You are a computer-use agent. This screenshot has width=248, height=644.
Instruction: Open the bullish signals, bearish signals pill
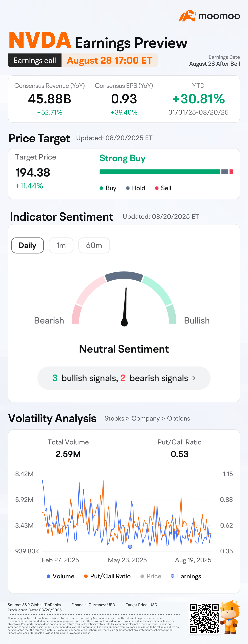pos(124,378)
